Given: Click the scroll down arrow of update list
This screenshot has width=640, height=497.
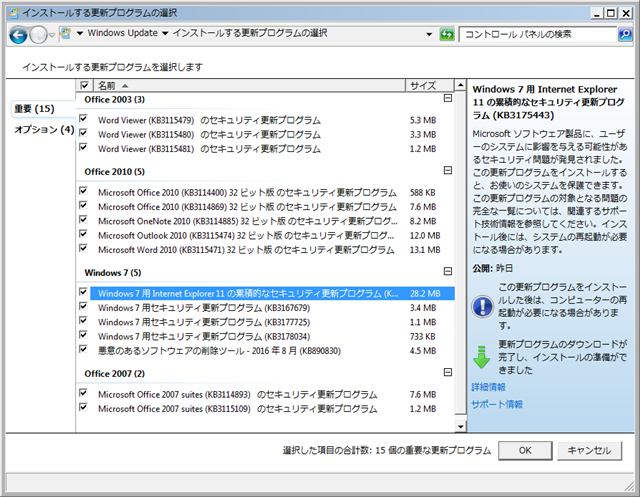Looking at the screenshot, I should [x=460, y=427].
